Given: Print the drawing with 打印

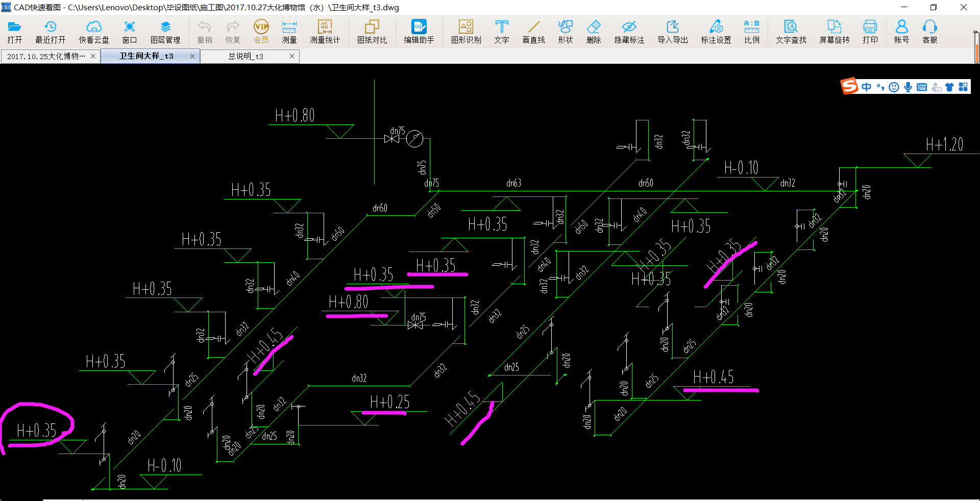Looking at the screenshot, I should coord(870,32).
